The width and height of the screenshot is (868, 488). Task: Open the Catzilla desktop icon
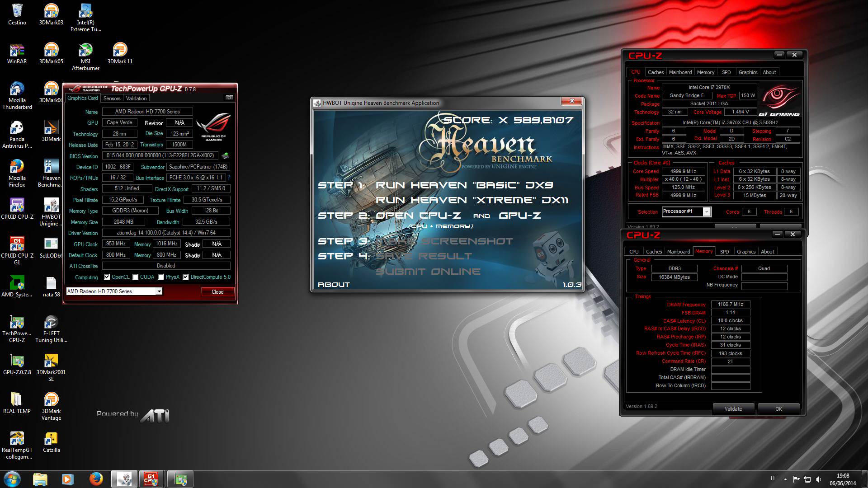51,442
